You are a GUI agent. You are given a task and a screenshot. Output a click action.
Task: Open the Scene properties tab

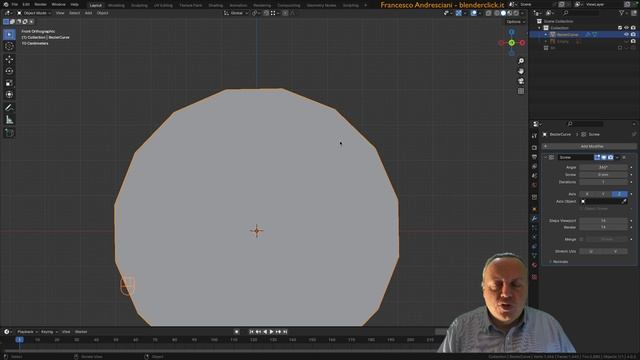(534, 176)
